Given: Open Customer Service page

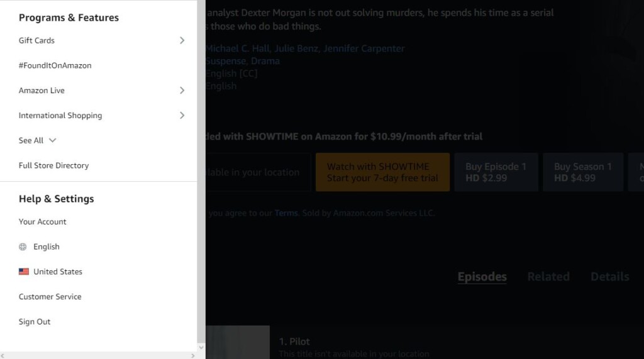Looking at the screenshot, I should 50,297.
